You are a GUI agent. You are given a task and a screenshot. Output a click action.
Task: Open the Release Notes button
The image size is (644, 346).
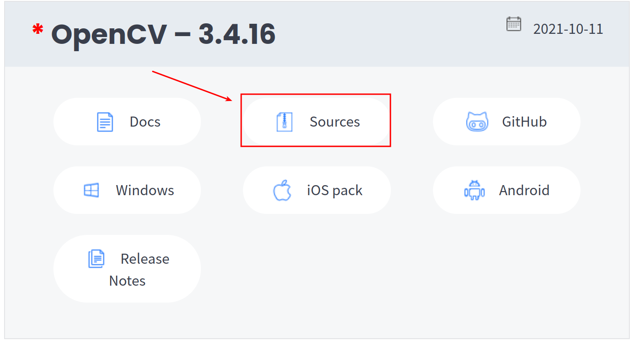pos(127,269)
